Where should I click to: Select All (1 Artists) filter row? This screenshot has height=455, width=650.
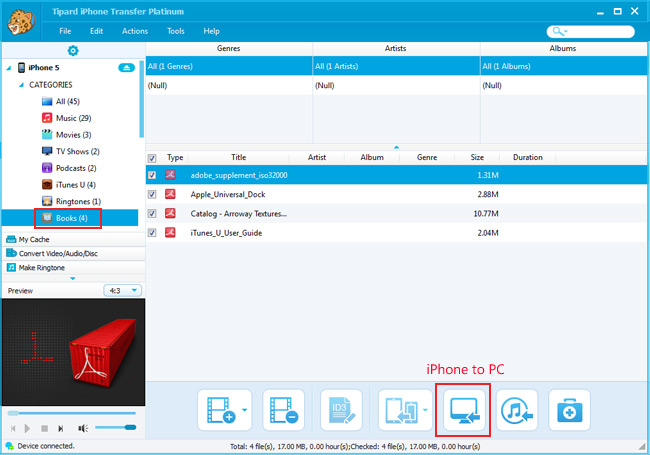[x=396, y=66]
